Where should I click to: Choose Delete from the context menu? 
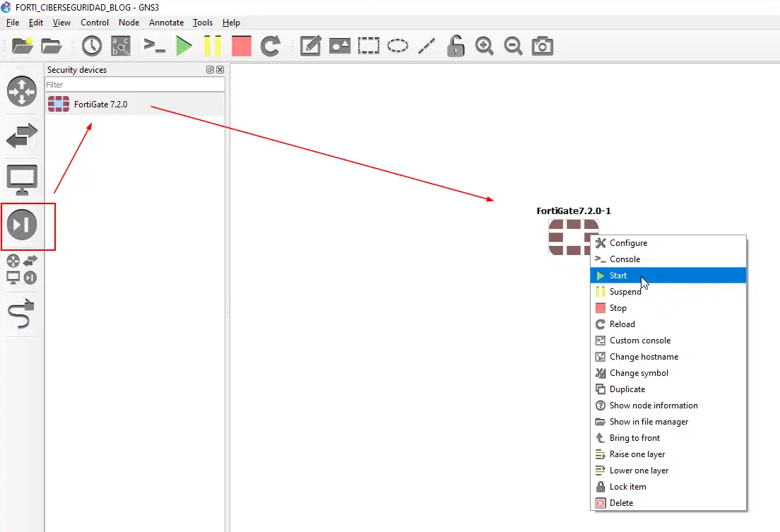click(668, 503)
